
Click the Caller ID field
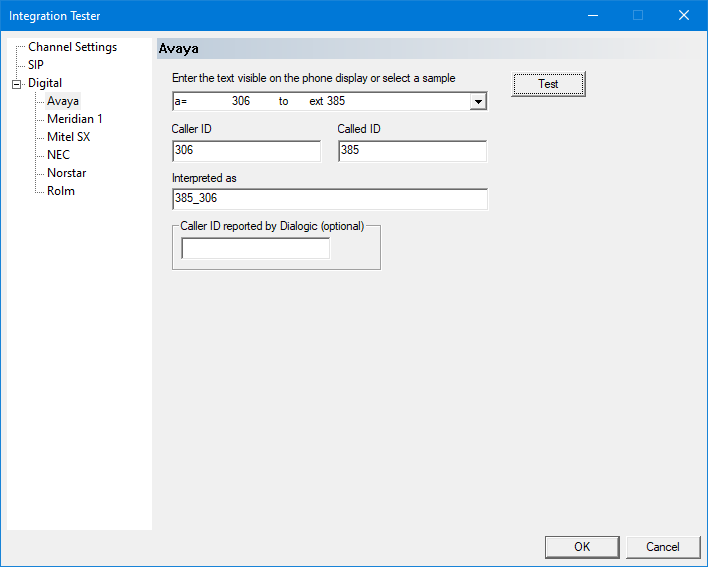246,151
